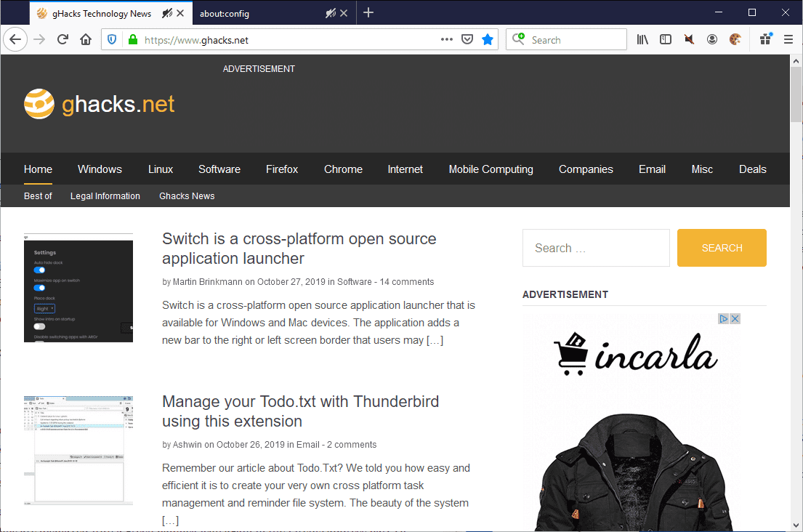Open the Software category in navigation
This screenshot has width=803, height=532.
point(219,169)
